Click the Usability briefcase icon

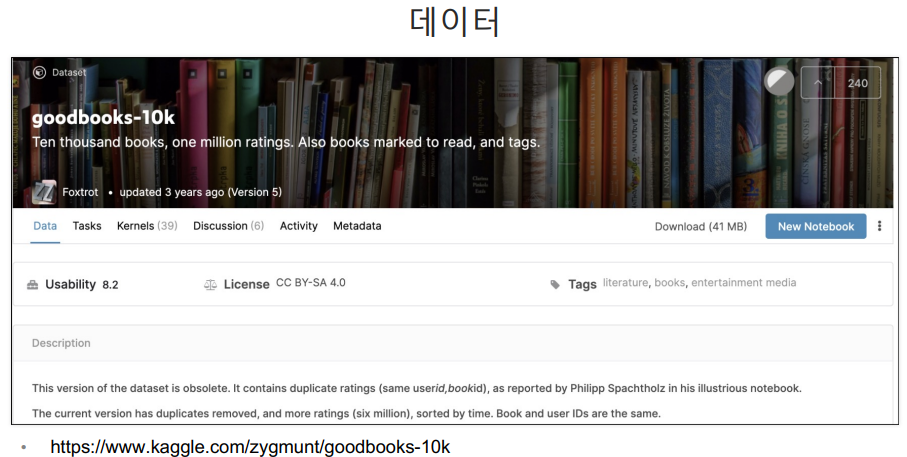tap(32, 285)
